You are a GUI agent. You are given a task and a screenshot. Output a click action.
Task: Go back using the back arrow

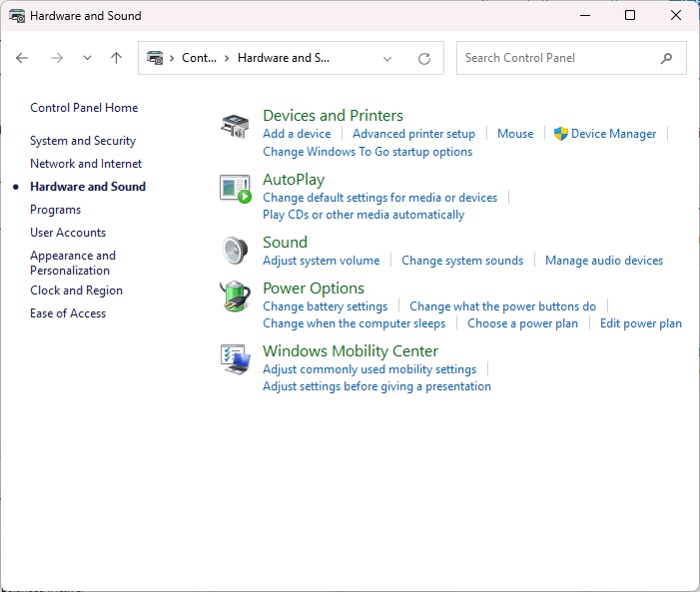[21, 58]
